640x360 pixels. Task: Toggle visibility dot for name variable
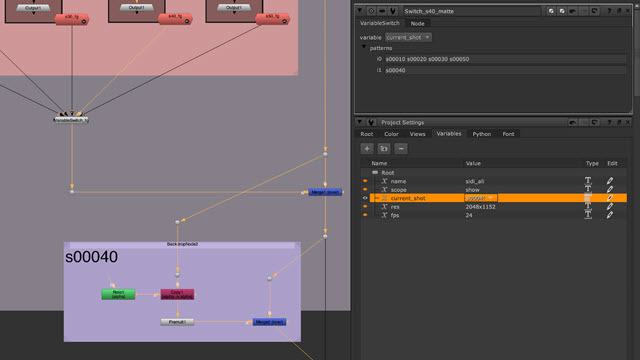(x=365, y=181)
